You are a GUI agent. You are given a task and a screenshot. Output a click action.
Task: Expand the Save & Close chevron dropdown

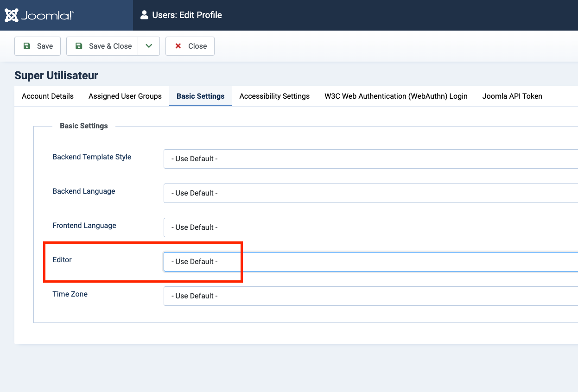(149, 46)
